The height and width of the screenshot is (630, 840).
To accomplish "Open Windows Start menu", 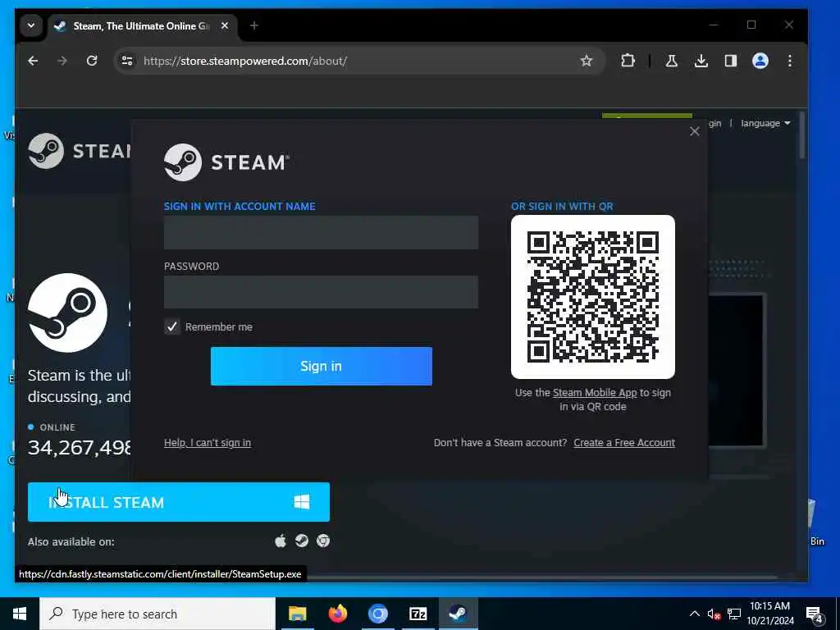I will pyautogui.click(x=20, y=614).
